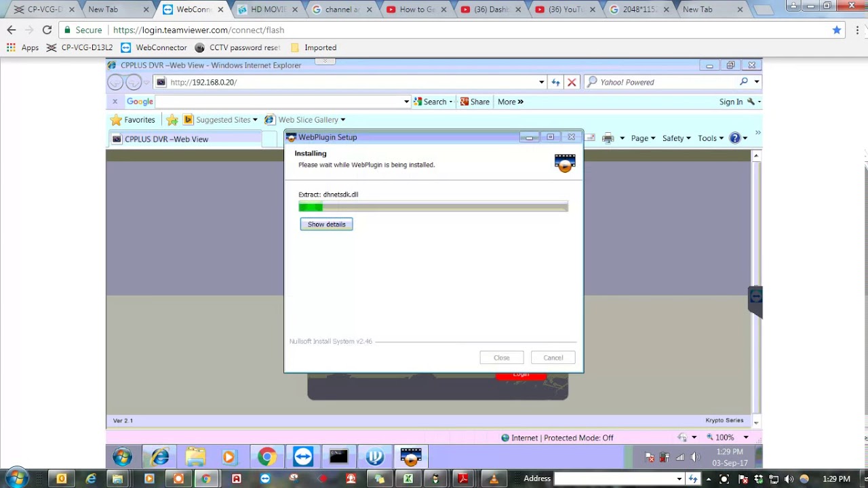Click remote taskbar Internet Explorer icon
Viewport: 868px width, 488px height.
pos(160,457)
